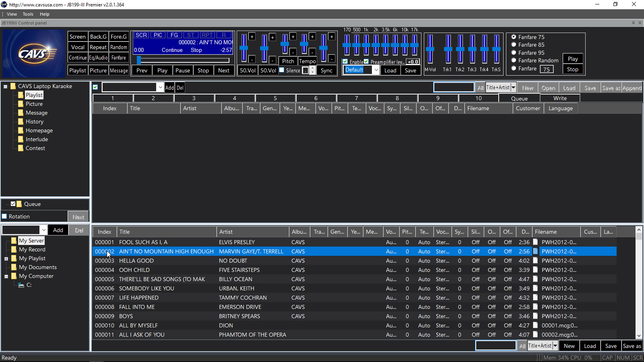Screen dimensions: 644x362
Task: Select the Fanfare Random radio button
Action: (514, 60)
